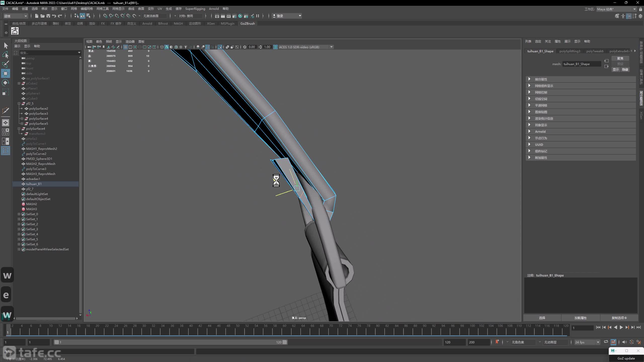Click the 复制选项卡 button

(619, 318)
